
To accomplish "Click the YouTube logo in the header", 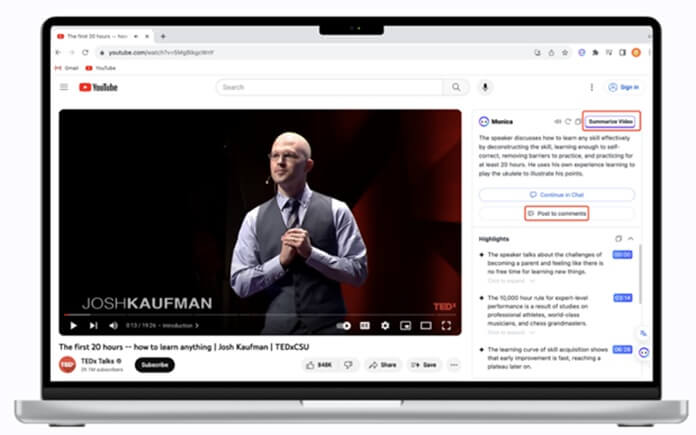I will click(x=98, y=87).
